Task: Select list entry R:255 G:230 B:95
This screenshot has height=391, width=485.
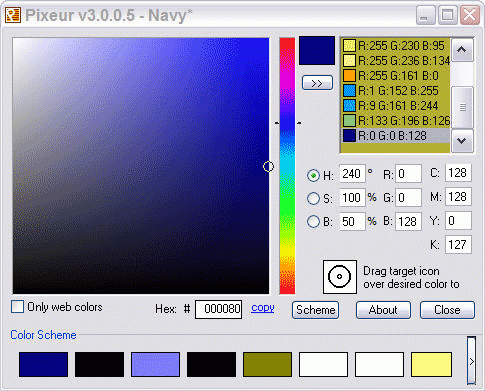Action: pyautogui.click(x=396, y=46)
